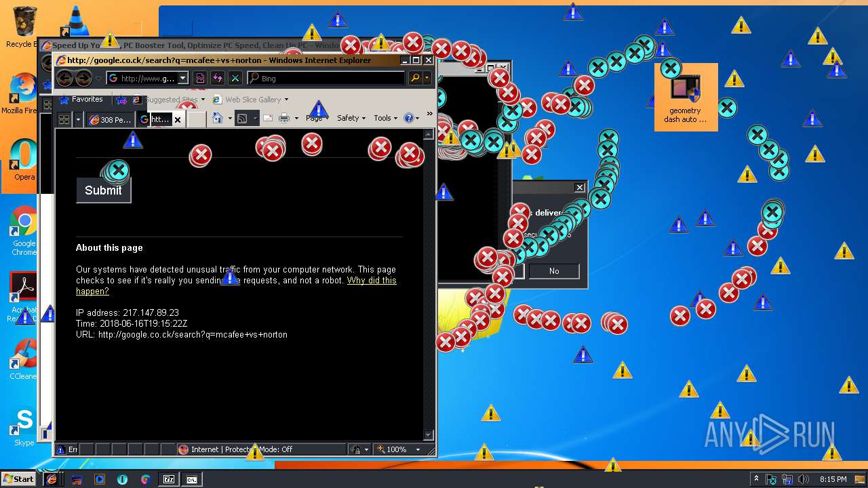Image resolution: width=868 pixels, height=488 pixels.
Task: Click No in the dialog
Action: [x=554, y=271]
